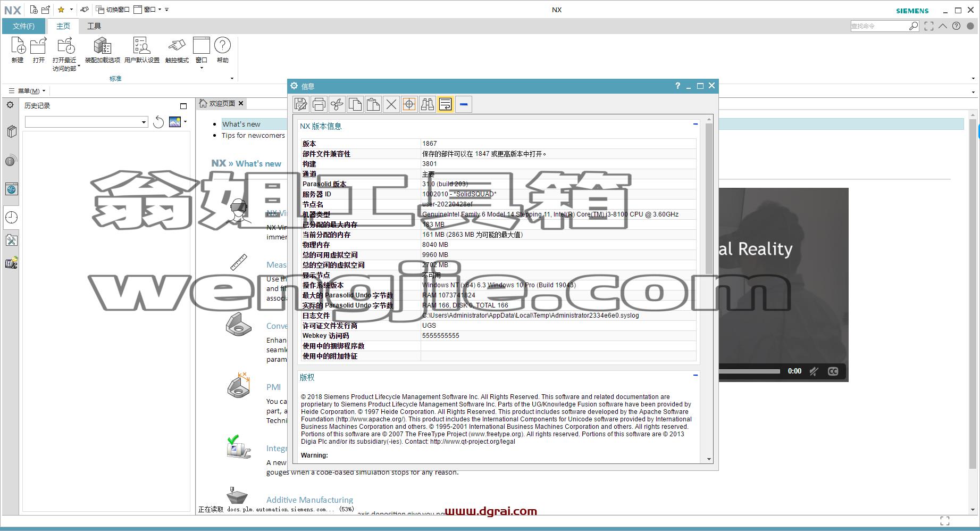This screenshot has height=531, width=980.
Task: Click the Find Command (查找命令) search field
Action: tap(880, 26)
